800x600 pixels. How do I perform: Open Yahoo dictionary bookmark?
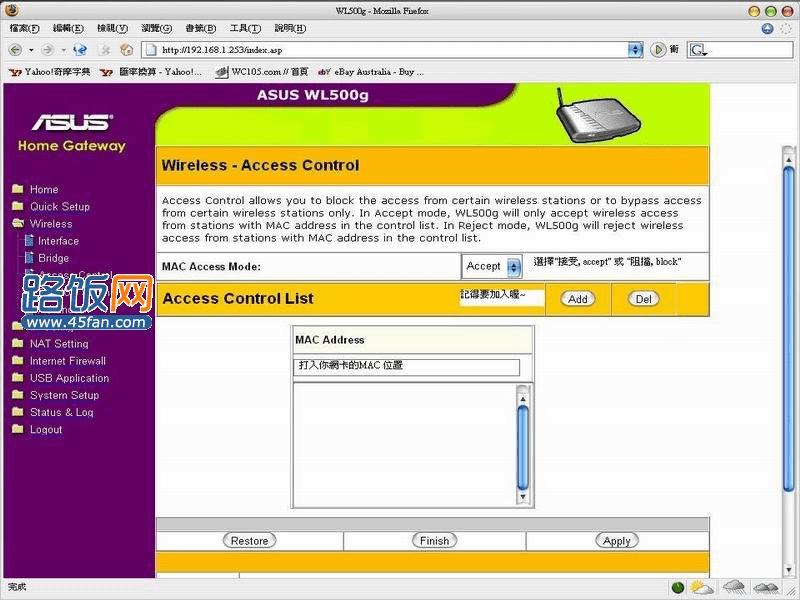pyautogui.click(x=49, y=72)
